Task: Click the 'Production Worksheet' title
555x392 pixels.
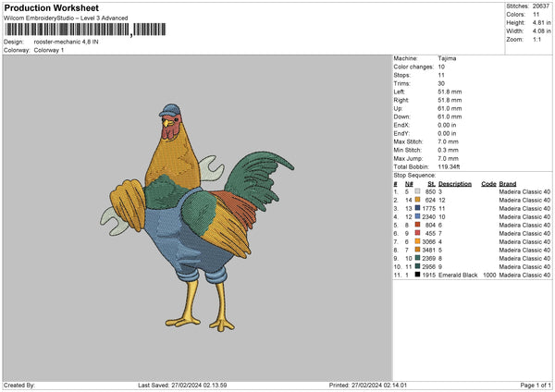Action: 51,7
